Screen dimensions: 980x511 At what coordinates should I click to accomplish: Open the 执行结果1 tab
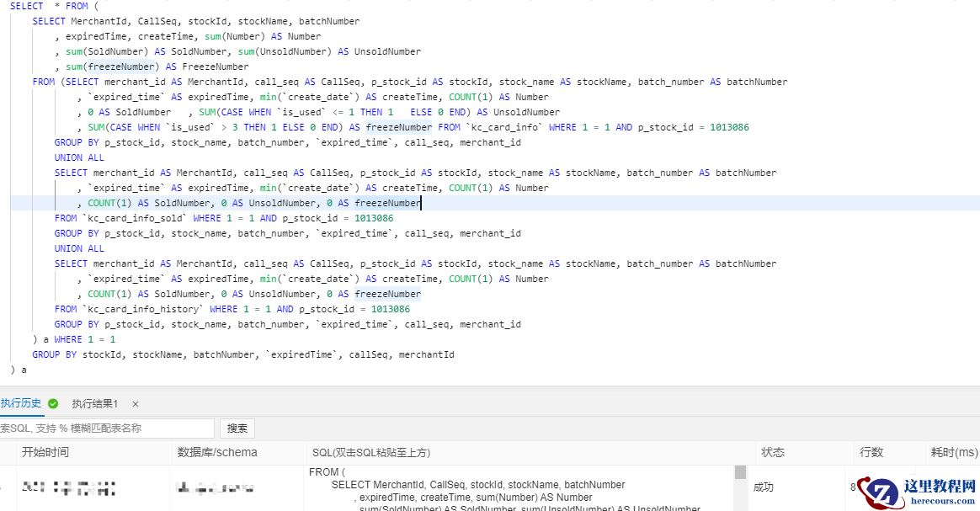(94, 404)
